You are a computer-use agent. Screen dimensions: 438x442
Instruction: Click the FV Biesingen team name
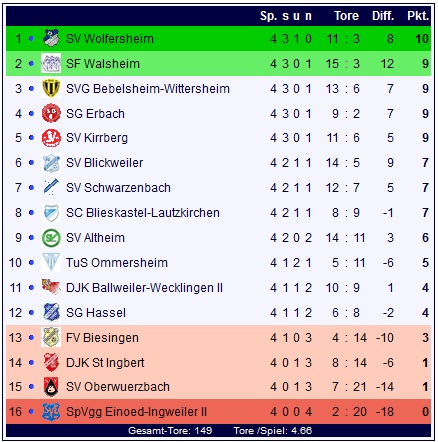(x=102, y=338)
